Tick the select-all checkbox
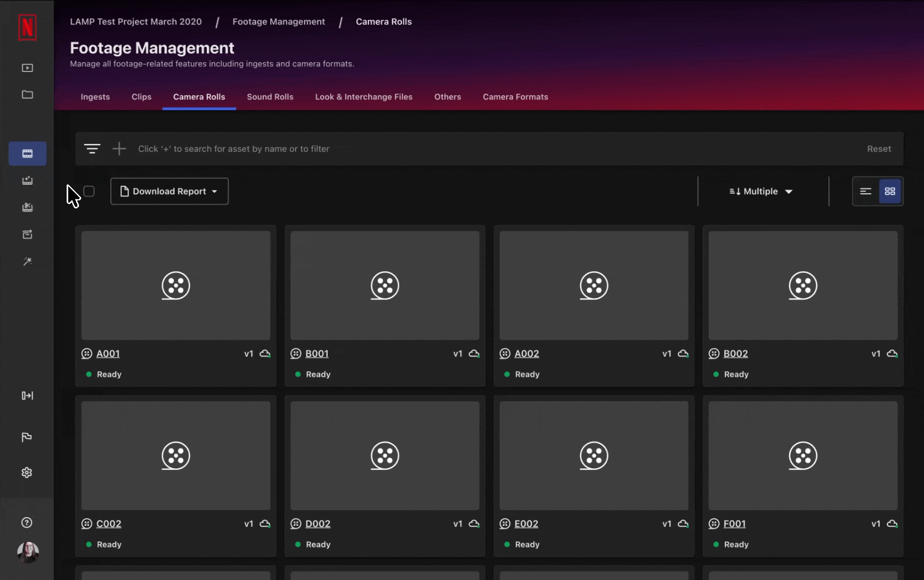The width and height of the screenshot is (924, 580). coord(89,191)
